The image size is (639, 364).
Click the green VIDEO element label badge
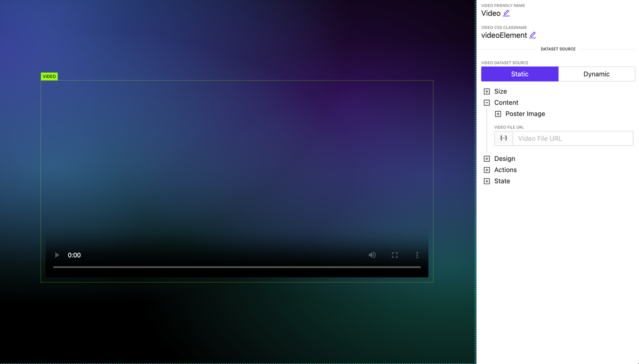pos(49,76)
